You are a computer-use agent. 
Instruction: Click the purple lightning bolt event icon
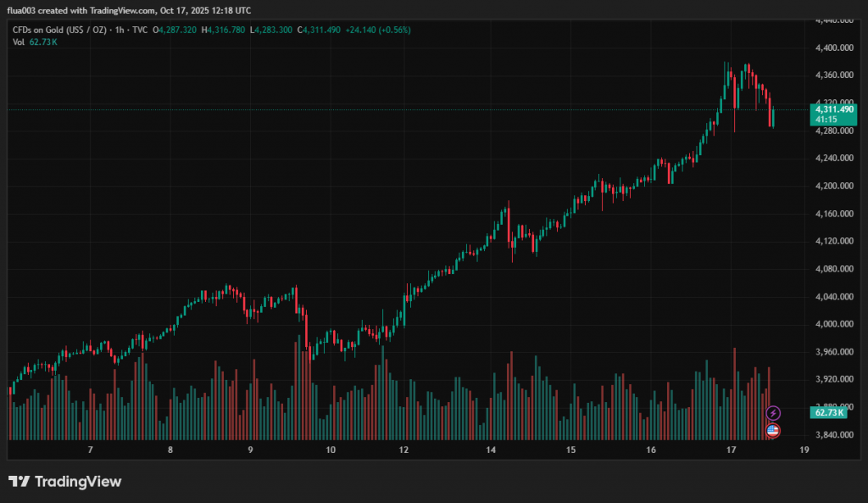tap(773, 413)
